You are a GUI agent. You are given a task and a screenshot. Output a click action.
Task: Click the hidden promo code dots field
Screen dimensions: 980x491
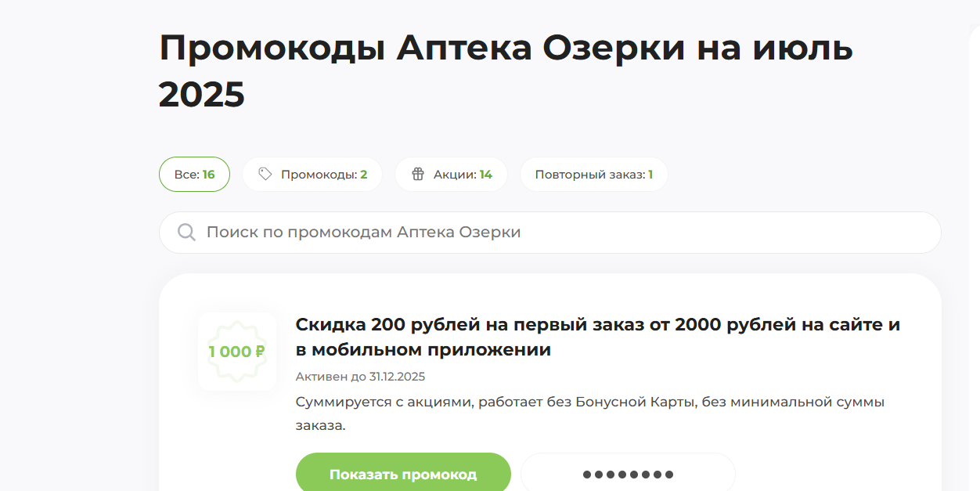pos(628,475)
